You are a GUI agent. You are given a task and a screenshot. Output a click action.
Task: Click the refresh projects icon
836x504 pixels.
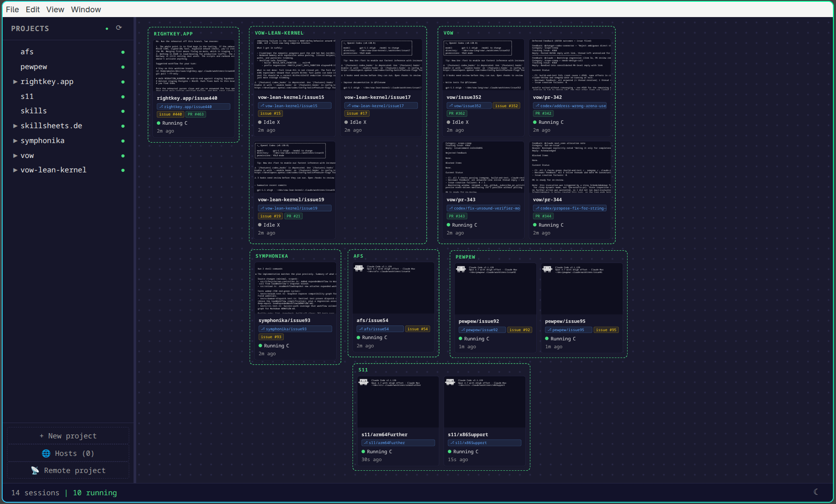119,28
